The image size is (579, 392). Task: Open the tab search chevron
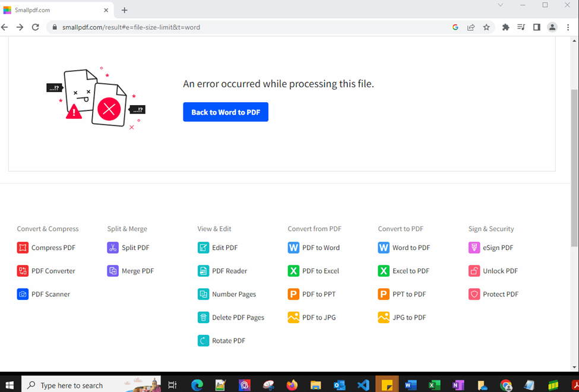point(501,5)
